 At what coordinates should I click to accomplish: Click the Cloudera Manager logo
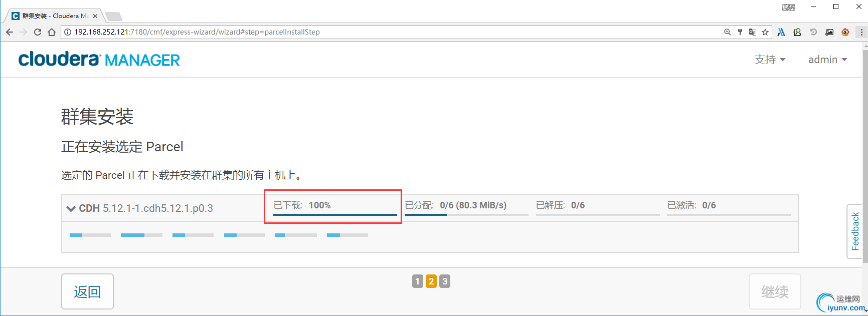[99, 60]
